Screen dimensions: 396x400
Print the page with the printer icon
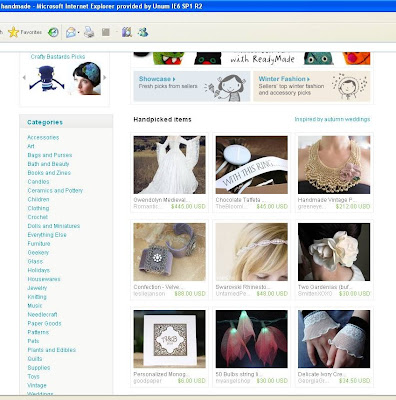click(x=89, y=32)
